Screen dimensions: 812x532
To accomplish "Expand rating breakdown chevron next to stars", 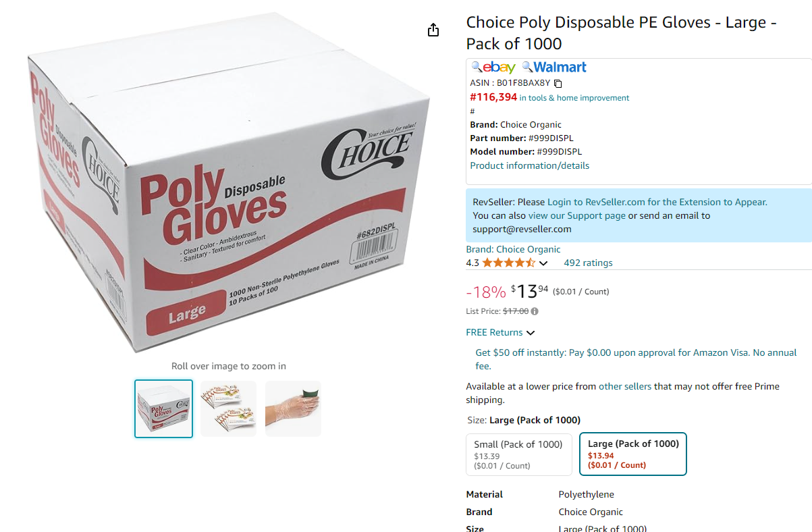I will (543, 263).
